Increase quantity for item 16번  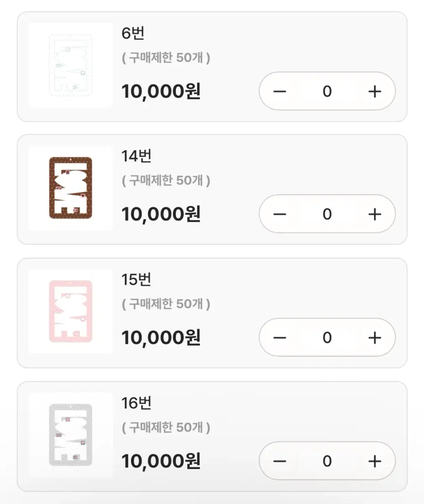(374, 461)
